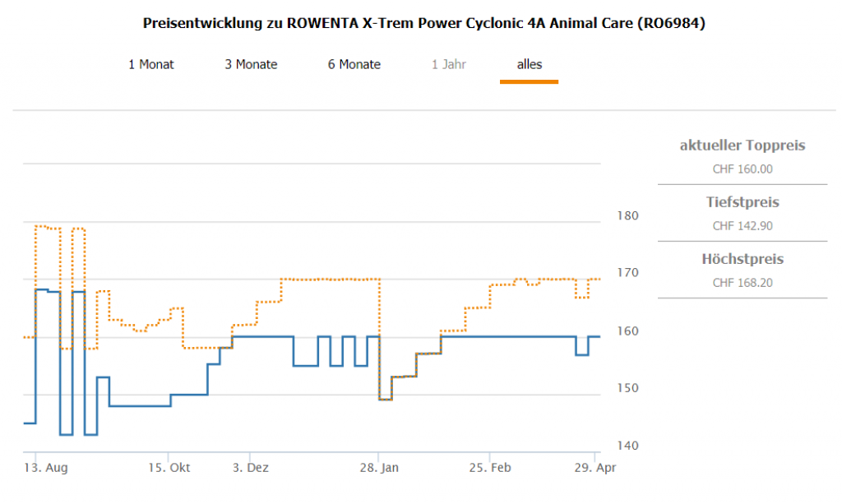Viewport: 842px width, 504px height.
Task: Select the alles tab
Action: (529, 64)
